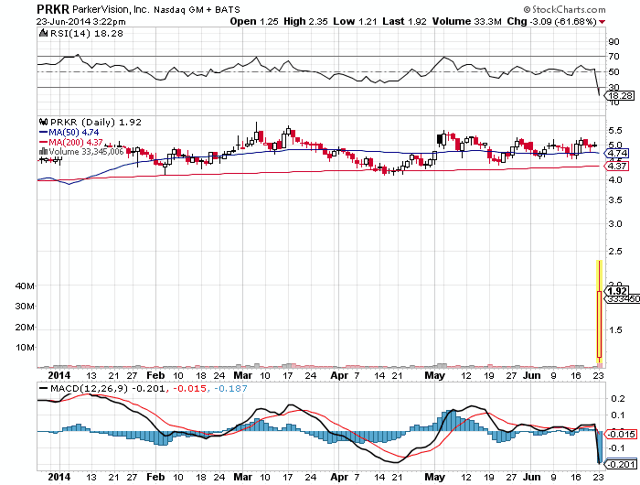Click the red down-triangle change indicator
The width and height of the screenshot is (640, 485).
coord(602,22)
